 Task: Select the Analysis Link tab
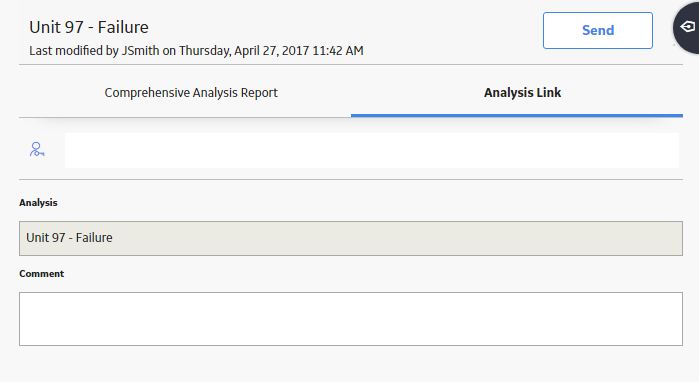coord(522,93)
